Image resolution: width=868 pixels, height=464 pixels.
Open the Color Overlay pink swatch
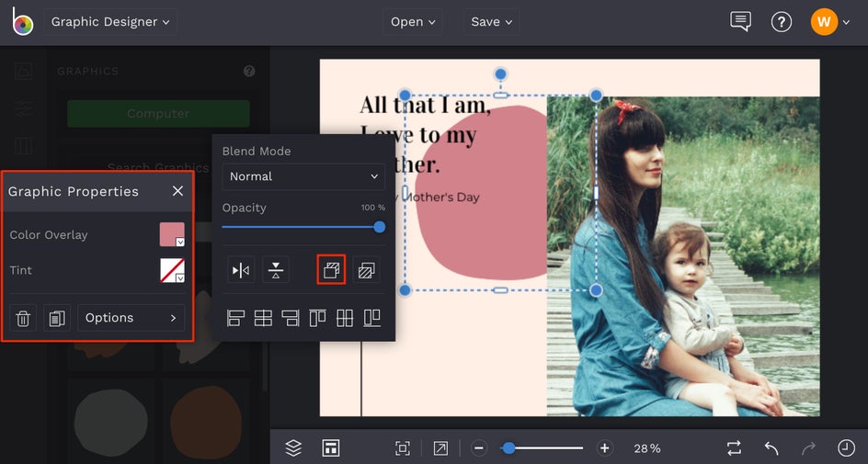(172, 234)
